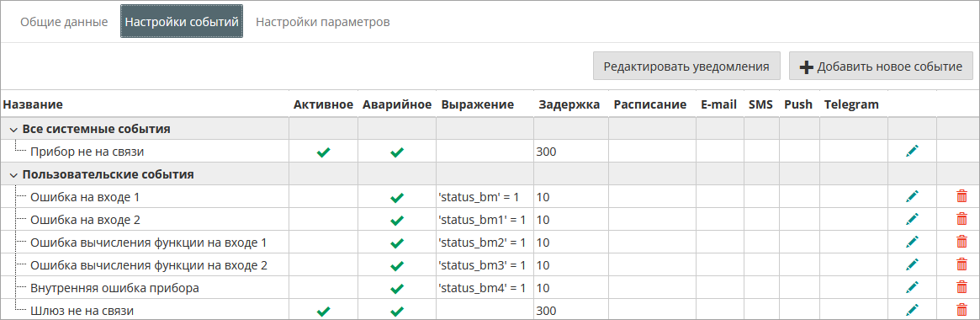The image size is (980, 320).
Task: Toggle Активное checkmark for 'Прибор не на связи'
Action: [x=323, y=152]
